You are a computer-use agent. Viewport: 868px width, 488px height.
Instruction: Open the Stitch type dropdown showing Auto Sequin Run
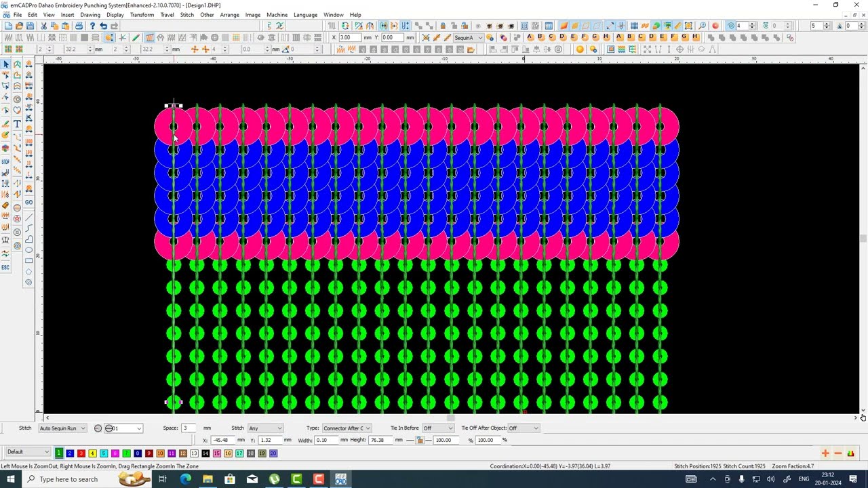tap(62, 428)
